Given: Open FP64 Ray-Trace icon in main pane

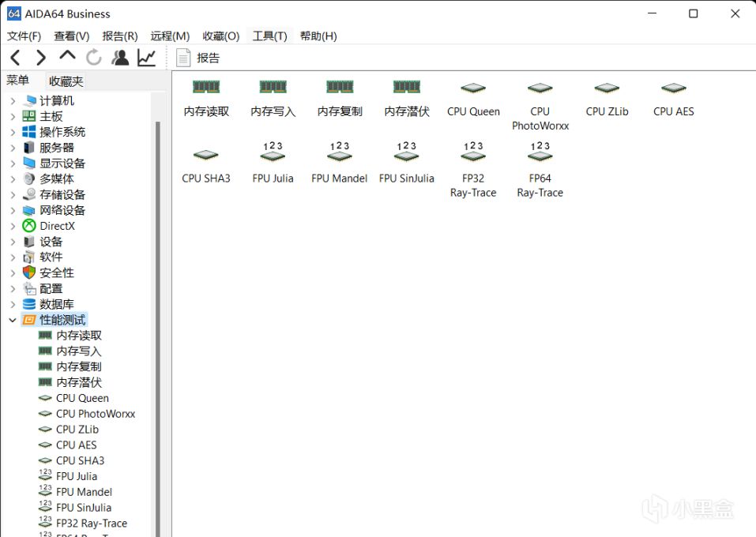Looking at the screenshot, I should pyautogui.click(x=540, y=152).
